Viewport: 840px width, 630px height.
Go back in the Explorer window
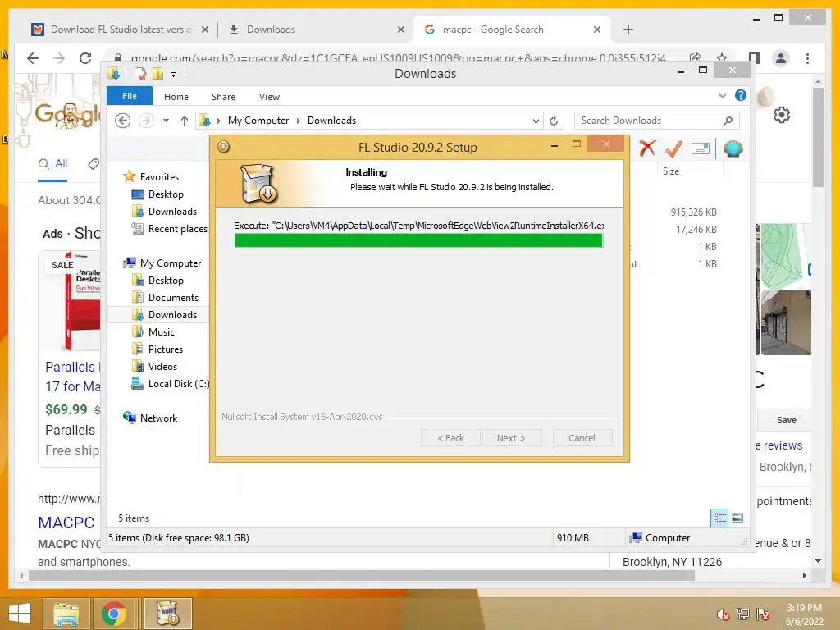[123, 121]
